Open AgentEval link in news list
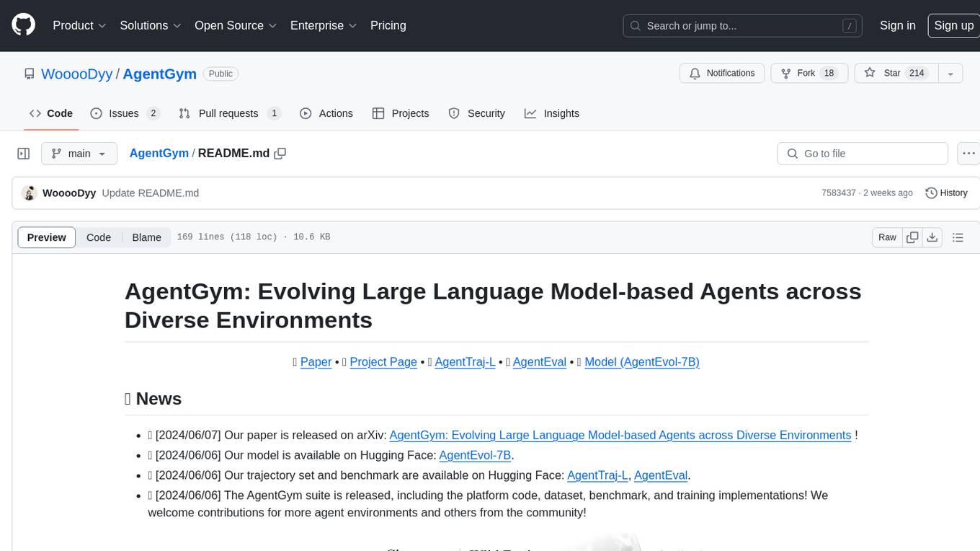This screenshot has height=551, width=980. (x=661, y=475)
